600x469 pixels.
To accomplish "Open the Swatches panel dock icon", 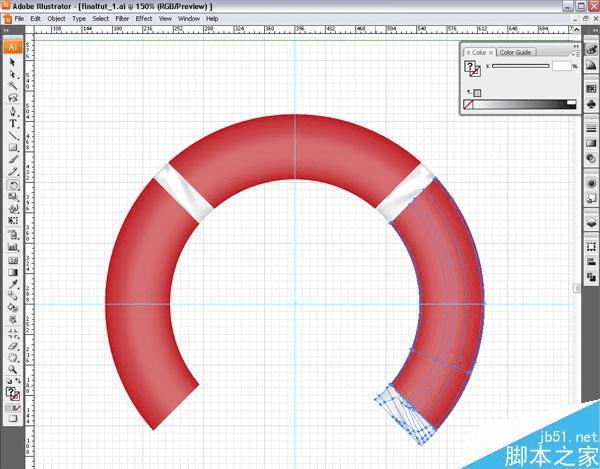I will 591,89.
